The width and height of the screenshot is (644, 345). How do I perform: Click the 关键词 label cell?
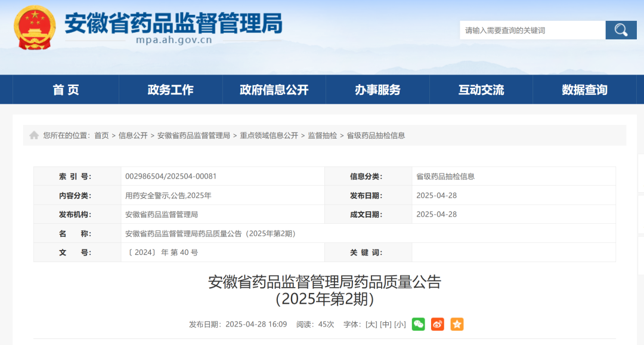click(368, 252)
